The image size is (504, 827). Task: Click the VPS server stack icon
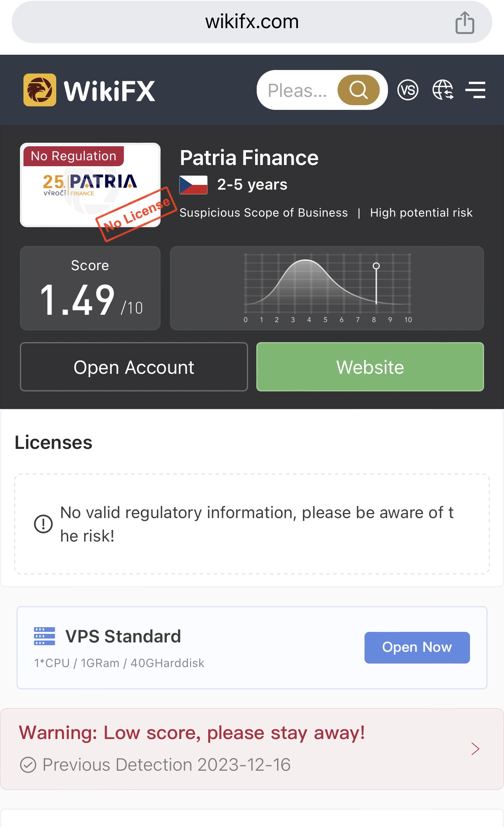(x=45, y=636)
